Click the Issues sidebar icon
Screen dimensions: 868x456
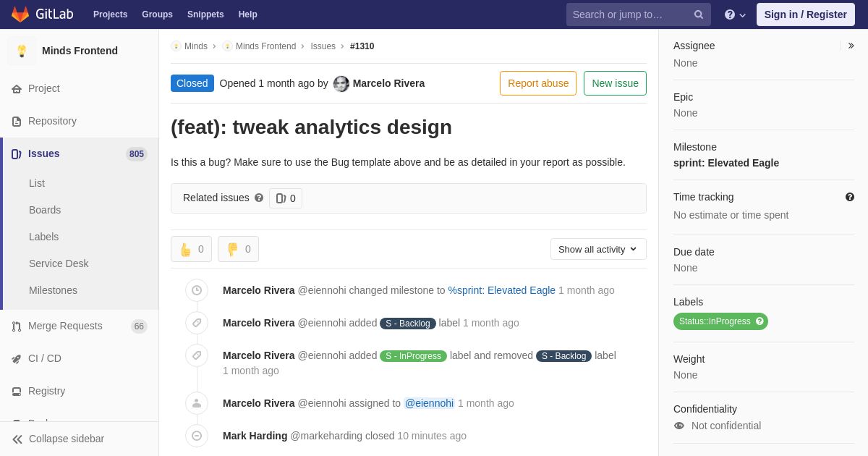click(x=17, y=154)
